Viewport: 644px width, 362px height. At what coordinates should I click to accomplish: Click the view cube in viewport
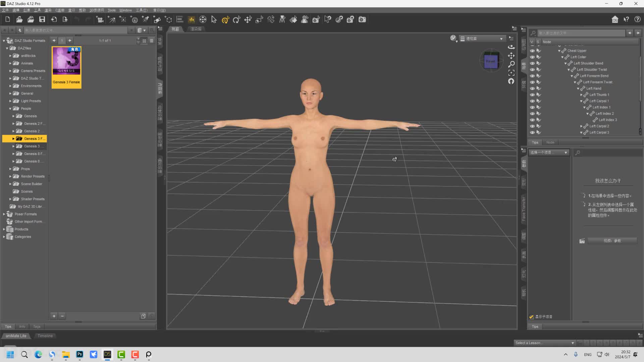click(491, 61)
